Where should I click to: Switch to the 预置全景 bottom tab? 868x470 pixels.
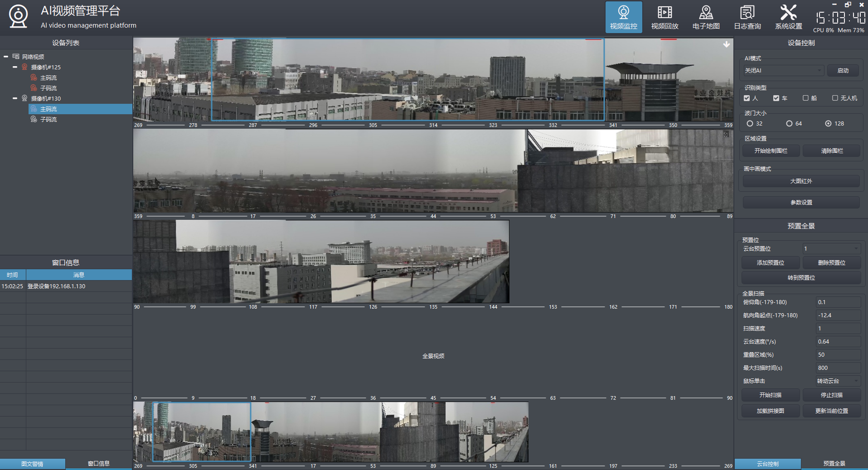coord(834,464)
